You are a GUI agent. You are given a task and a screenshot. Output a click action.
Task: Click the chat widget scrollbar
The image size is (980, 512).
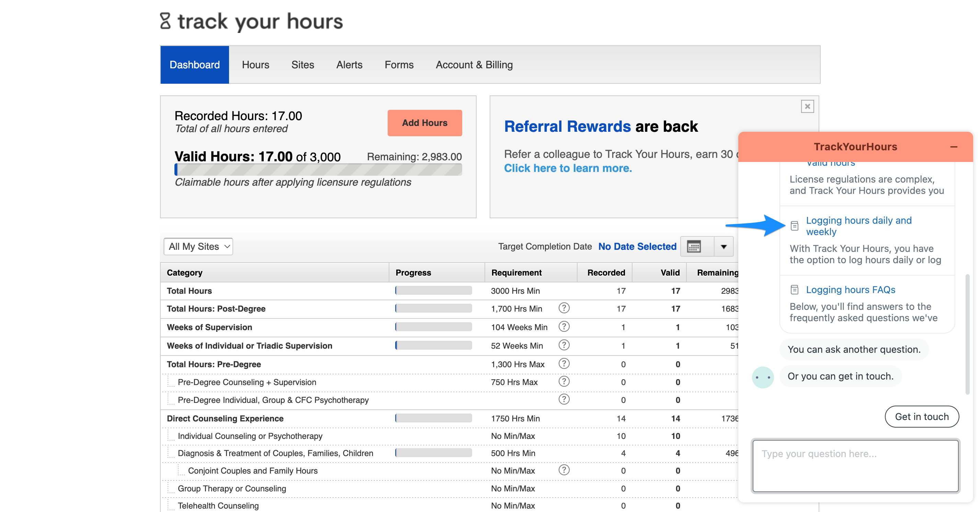968,335
